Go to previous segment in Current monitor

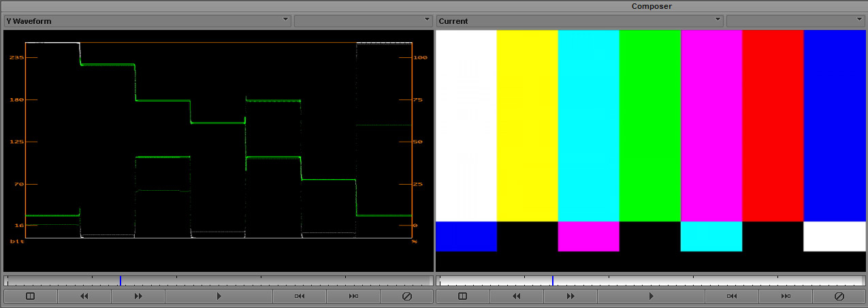coord(732,296)
